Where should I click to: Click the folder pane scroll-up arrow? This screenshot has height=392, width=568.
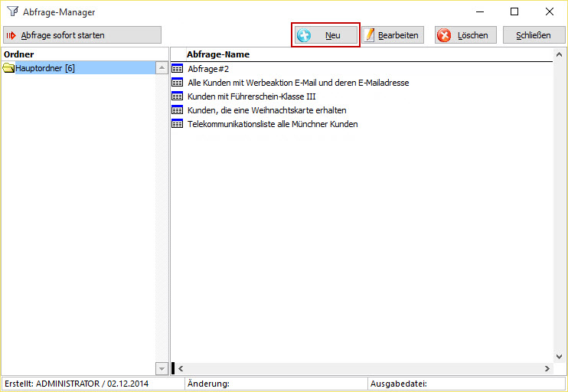tap(162, 68)
